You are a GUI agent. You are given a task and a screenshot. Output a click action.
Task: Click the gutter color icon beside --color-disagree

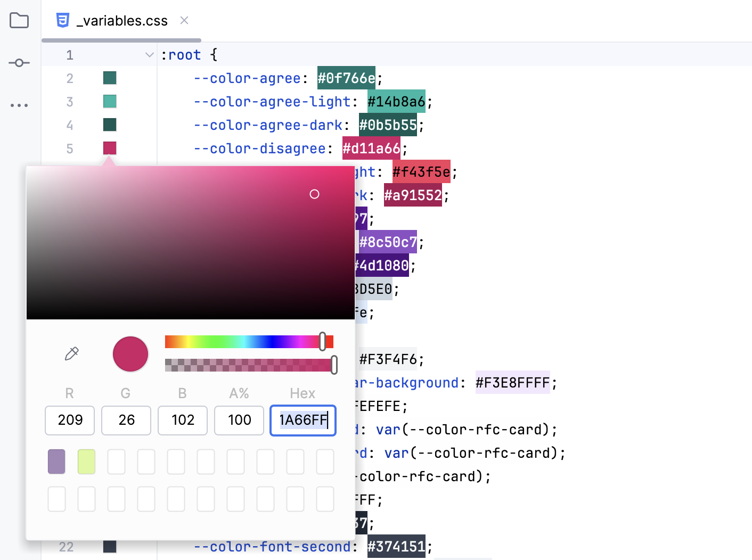[x=109, y=148]
